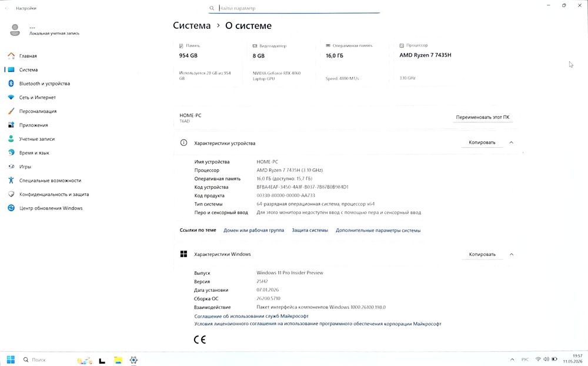Screen dimensions: 588x366
Task: Click the info icon beside Характеристики устройства
Action: tap(183, 142)
